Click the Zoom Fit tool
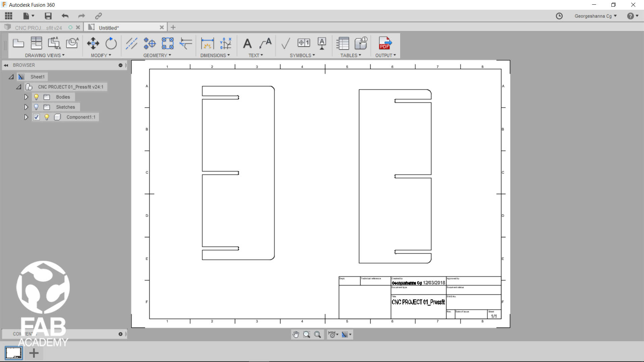 click(318, 334)
